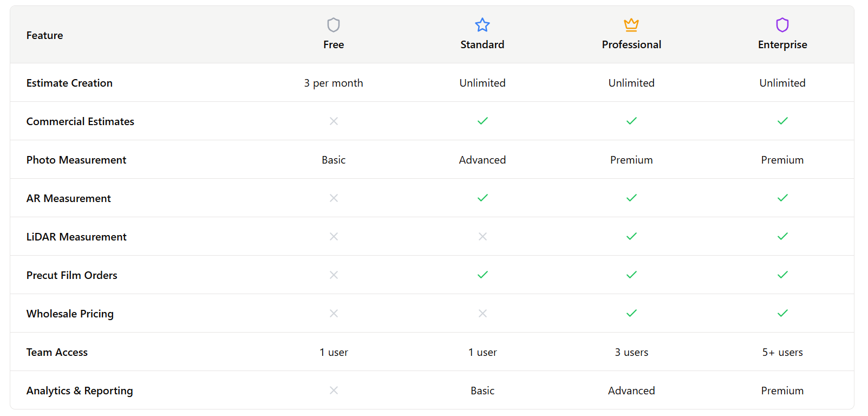This screenshot has height=416, width=868.
Task: Click the Standard plan star icon
Action: (482, 25)
